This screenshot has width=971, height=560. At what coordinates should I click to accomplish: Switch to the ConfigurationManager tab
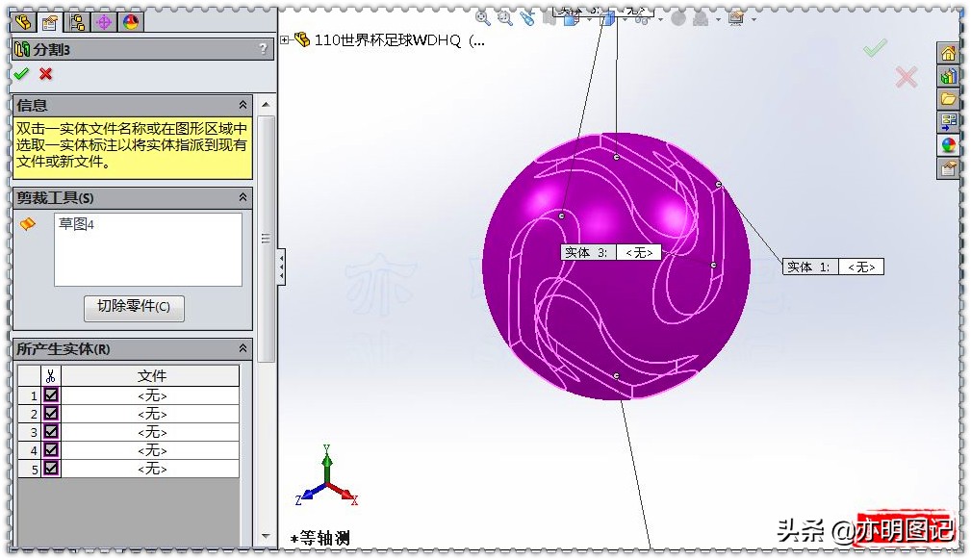tap(77, 21)
